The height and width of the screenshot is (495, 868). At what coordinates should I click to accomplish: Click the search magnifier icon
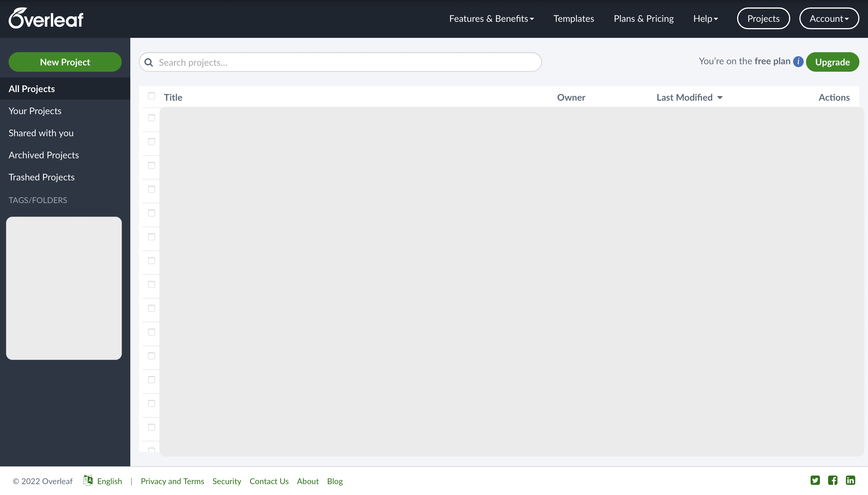pyautogui.click(x=149, y=62)
